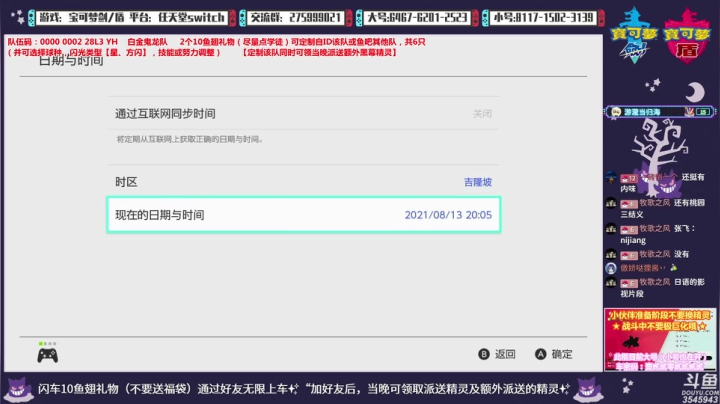
Task: Select the current date and time row
Action: [x=304, y=215]
